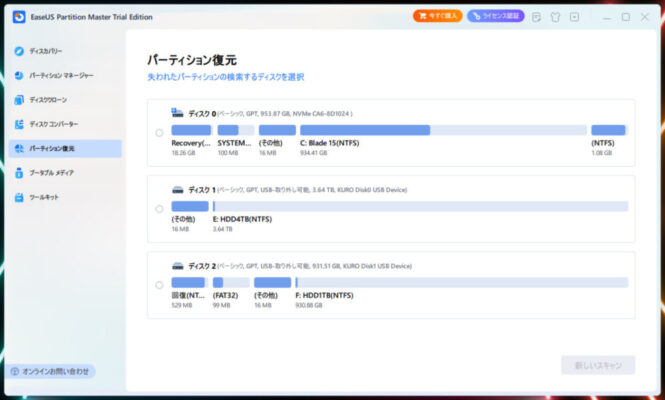Click the 16 MB (その他) partition bar on Disk 1
The width and height of the screenshot is (665, 400).
(x=190, y=207)
